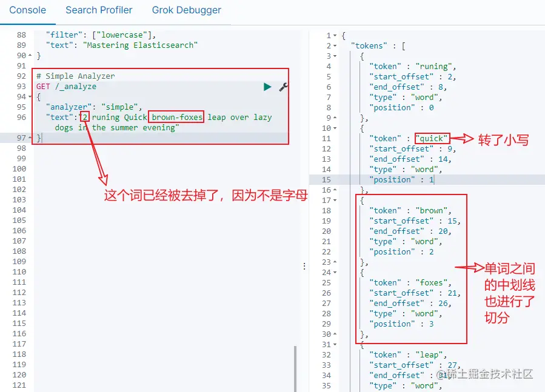Collapse the fold at editor line 97
The height and width of the screenshot is (392, 545).
point(30,138)
